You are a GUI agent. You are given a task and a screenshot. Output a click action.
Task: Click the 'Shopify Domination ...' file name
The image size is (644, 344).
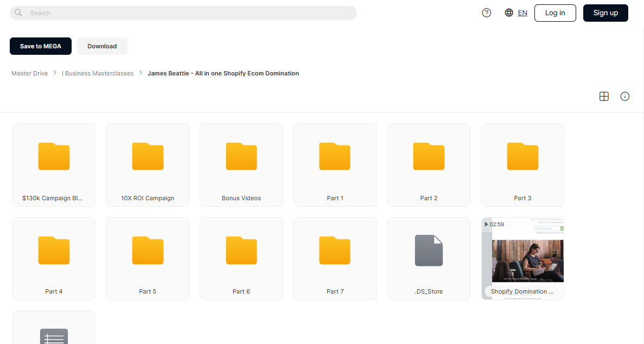coord(522,291)
